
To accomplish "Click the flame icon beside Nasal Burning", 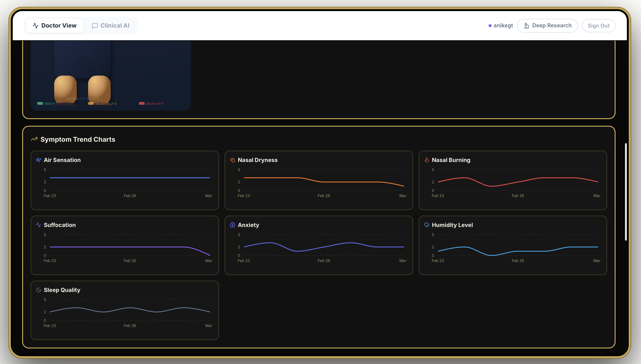I will click(426, 160).
